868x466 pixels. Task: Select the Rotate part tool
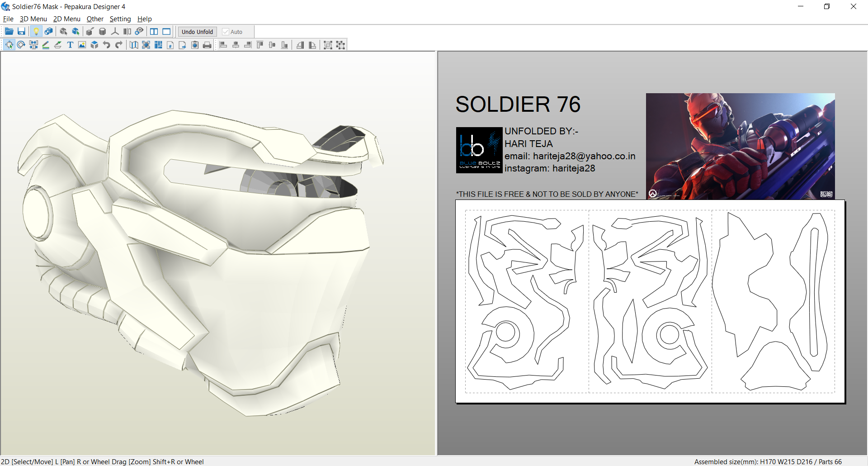pyautogui.click(x=21, y=45)
